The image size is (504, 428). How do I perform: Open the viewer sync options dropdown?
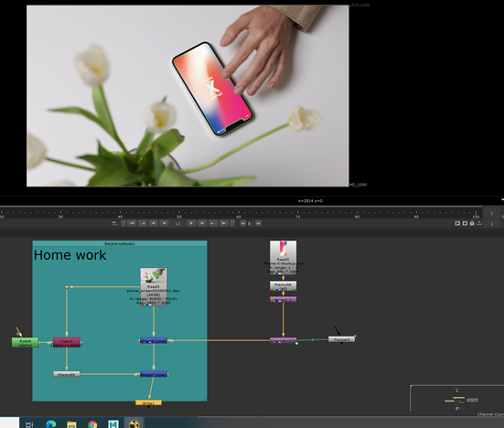(x=114, y=223)
